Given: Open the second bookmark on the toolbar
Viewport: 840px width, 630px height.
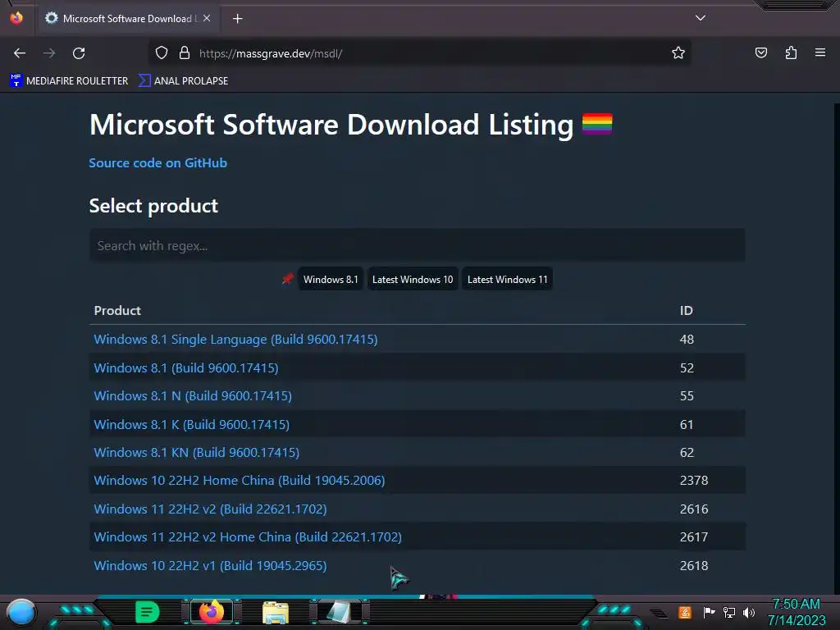Looking at the screenshot, I should 183,81.
